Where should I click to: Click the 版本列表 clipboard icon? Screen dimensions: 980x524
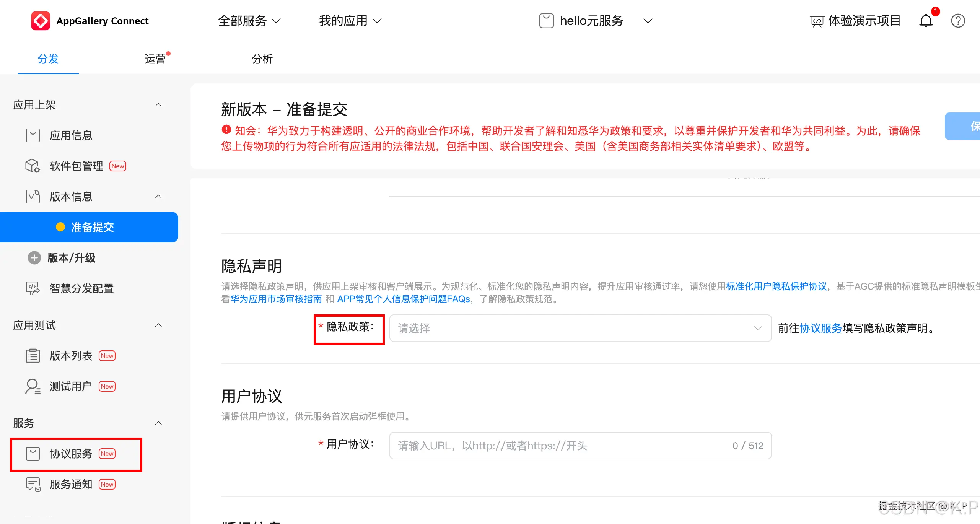[x=33, y=355]
